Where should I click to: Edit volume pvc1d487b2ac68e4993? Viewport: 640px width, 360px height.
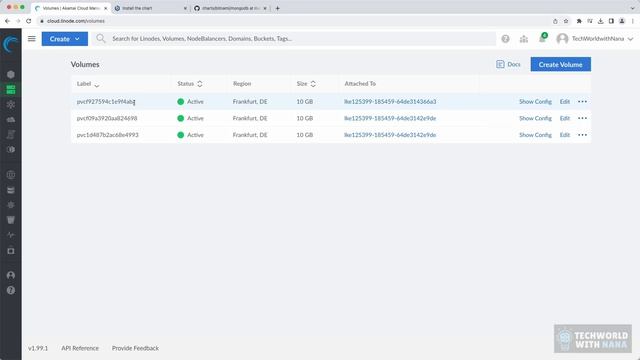coord(564,135)
